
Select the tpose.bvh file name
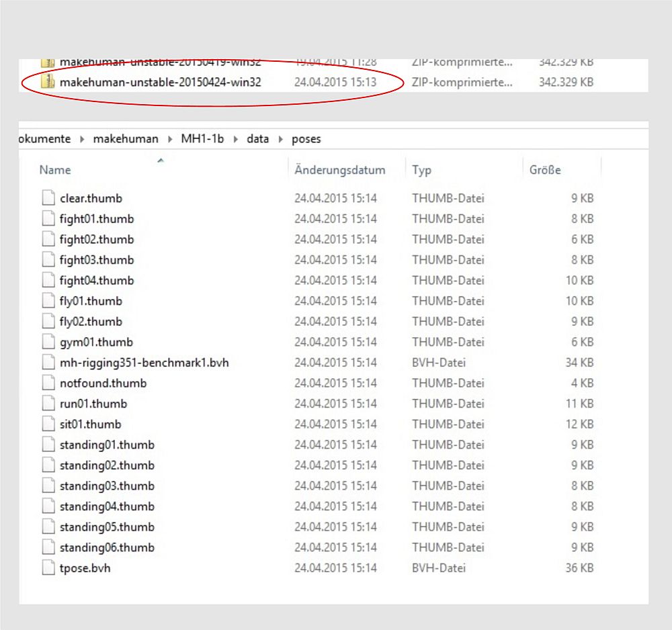point(85,569)
